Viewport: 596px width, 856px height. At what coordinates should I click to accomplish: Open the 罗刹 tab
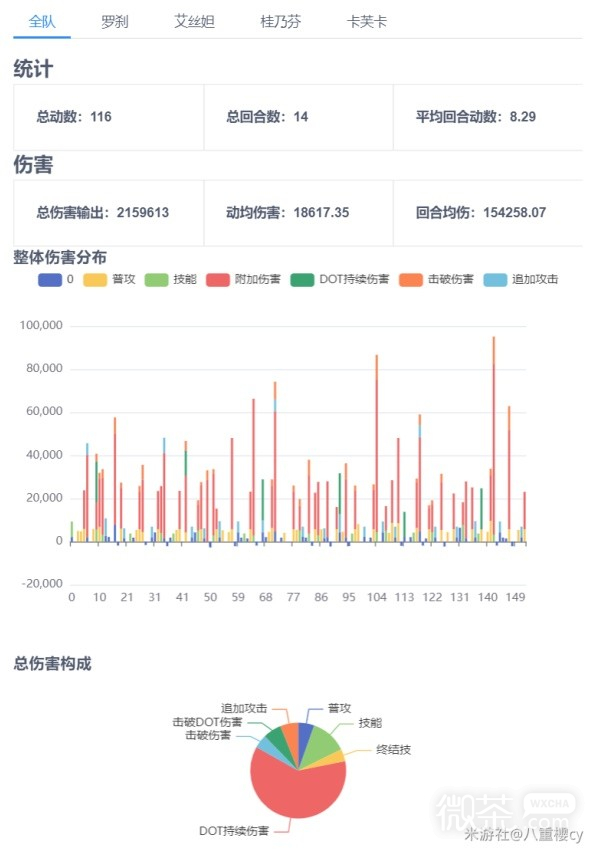115,22
